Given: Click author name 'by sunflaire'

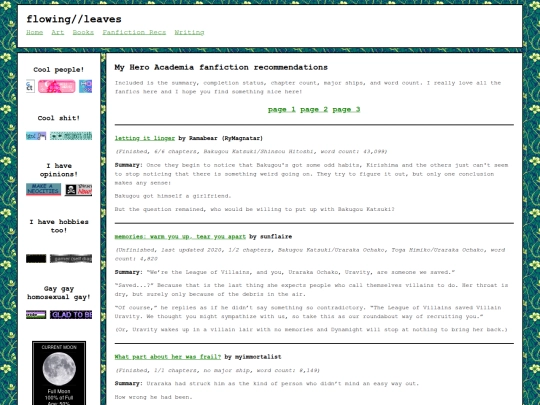Looking at the screenshot, I should (270, 237).
